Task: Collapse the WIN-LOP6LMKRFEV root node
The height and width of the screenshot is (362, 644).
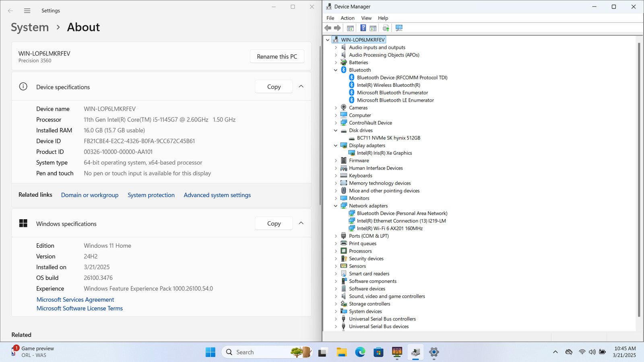Action: click(328, 40)
